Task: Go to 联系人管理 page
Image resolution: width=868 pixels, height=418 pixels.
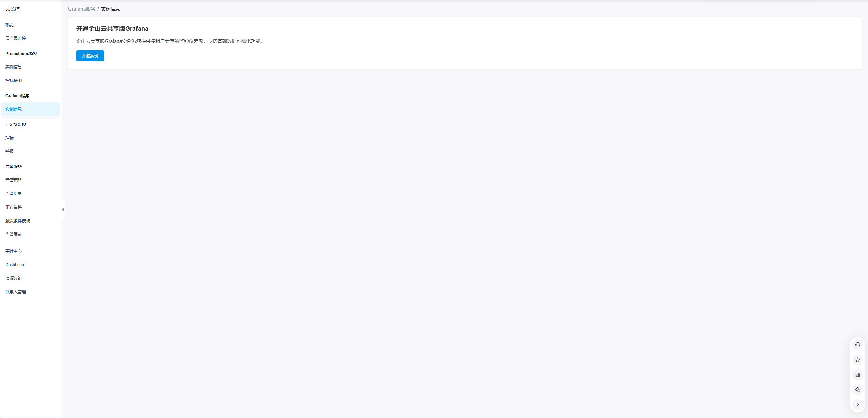Action: [16, 292]
